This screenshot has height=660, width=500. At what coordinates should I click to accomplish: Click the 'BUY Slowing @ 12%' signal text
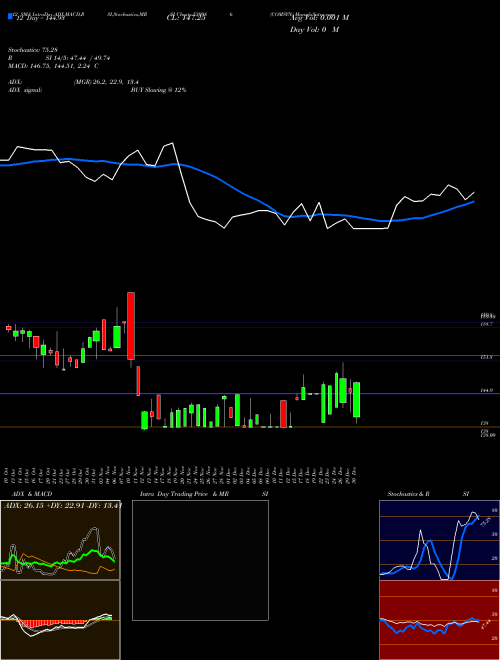(158, 90)
